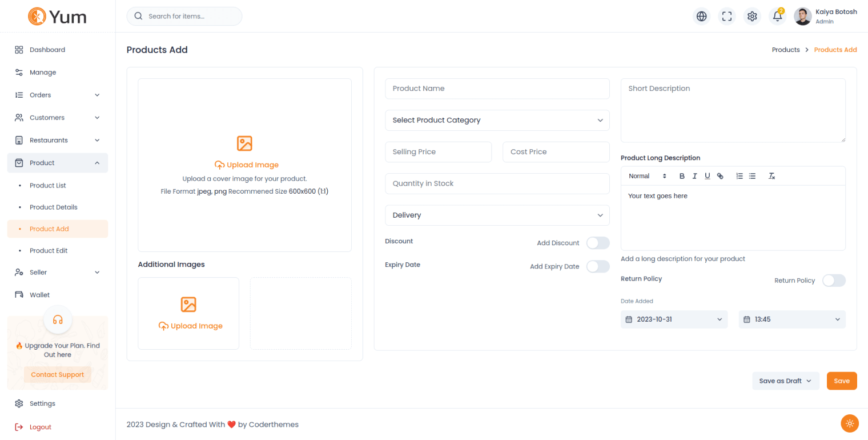This screenshot has height=440, width=868.
Task: Click the Product Name input field
Action: point(497,89)
